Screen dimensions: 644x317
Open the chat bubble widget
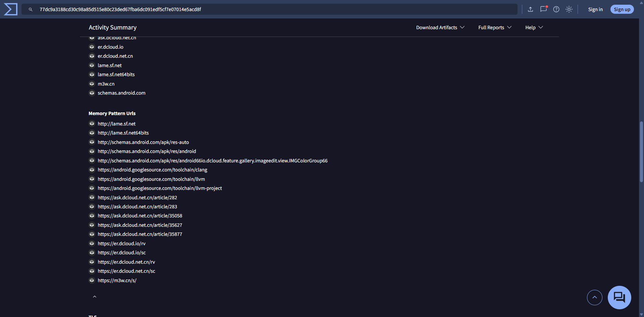coord(619,297)
